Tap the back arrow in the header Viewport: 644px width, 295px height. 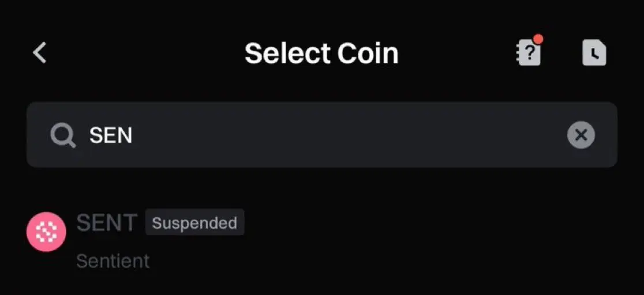39,53
